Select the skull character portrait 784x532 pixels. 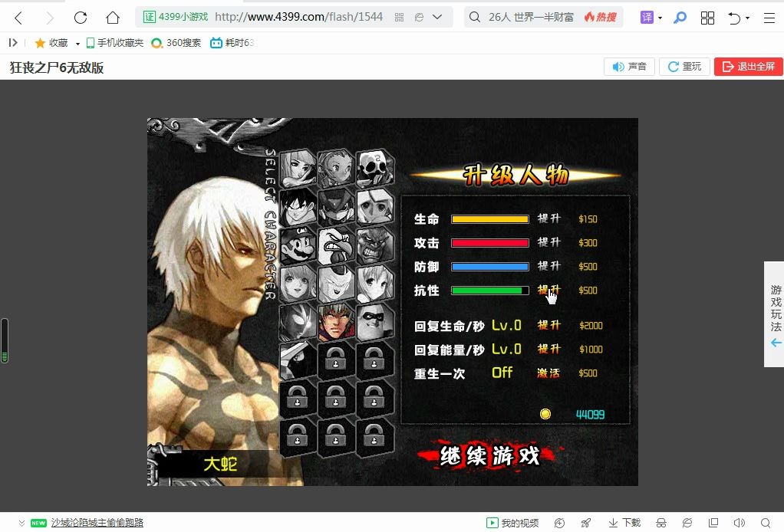[x=374, y=168]
